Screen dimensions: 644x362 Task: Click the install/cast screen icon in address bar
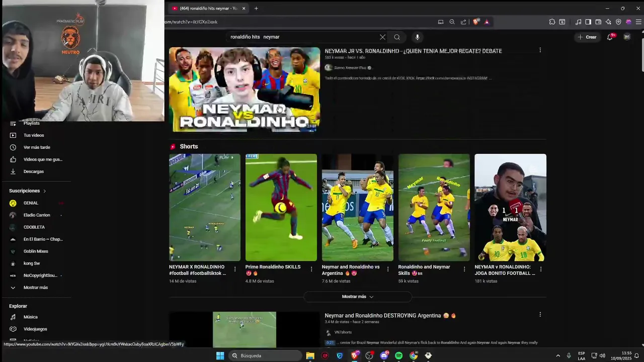(441, 22)
